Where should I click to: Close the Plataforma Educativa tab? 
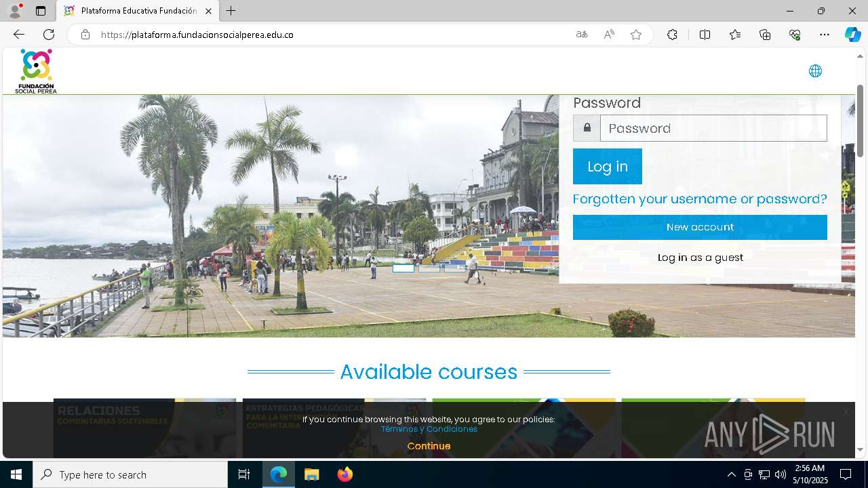208,11
